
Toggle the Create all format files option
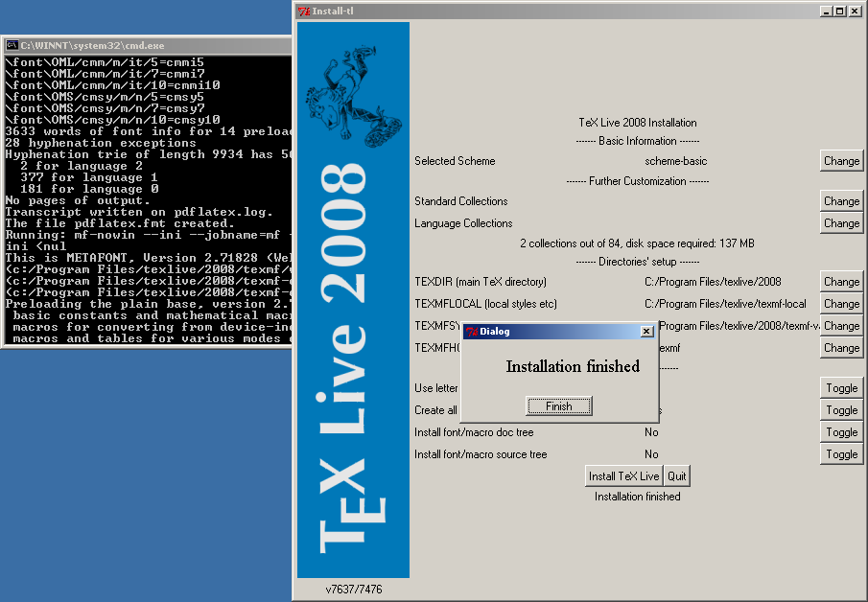click(841, 410)
